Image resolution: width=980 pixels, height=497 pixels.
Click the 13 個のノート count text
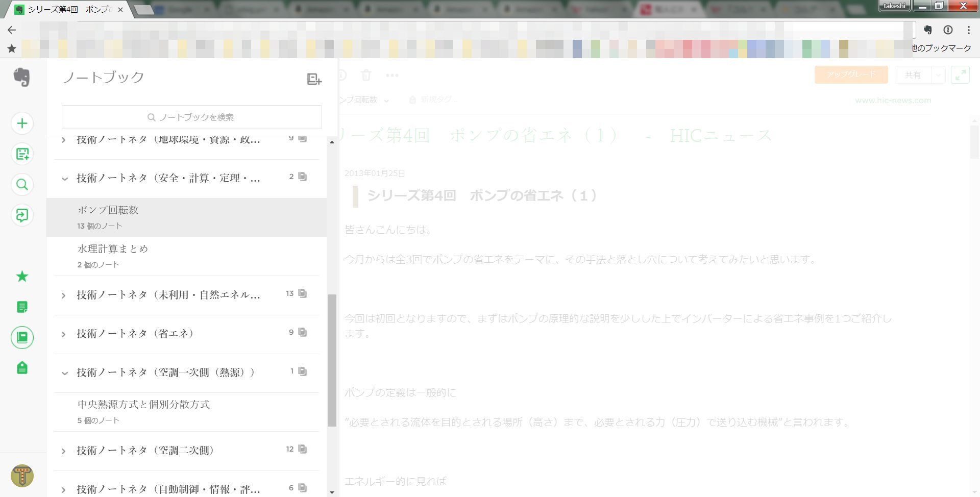pos(100,226)
